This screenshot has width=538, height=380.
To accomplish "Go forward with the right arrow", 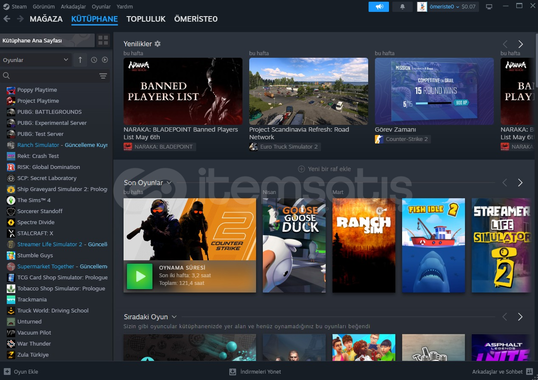I will pyautogui.click(x=20, y=19).
